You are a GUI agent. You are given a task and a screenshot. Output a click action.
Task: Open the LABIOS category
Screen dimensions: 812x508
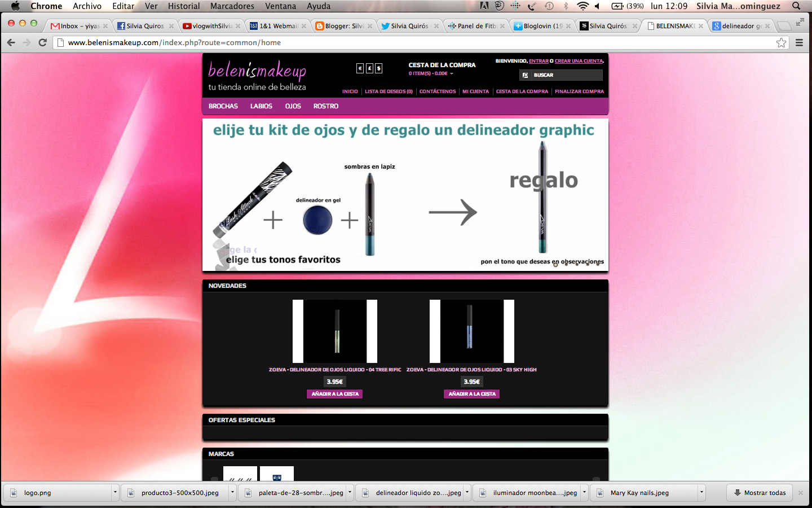261,106
